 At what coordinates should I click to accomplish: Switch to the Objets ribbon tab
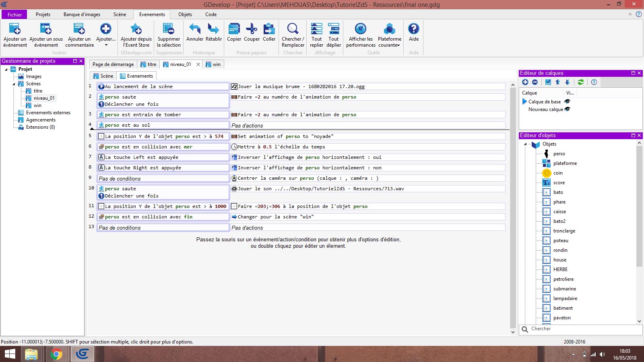(x=185, y=14)
